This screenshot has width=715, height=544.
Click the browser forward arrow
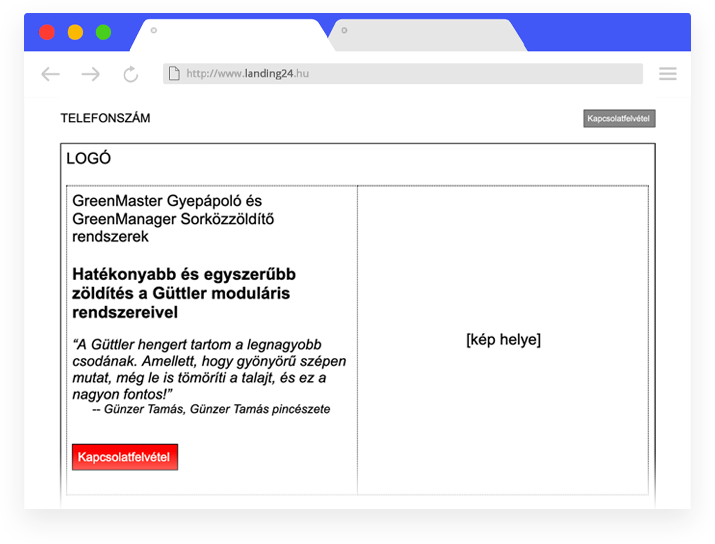pyautogui.click(x=91, y=74)
